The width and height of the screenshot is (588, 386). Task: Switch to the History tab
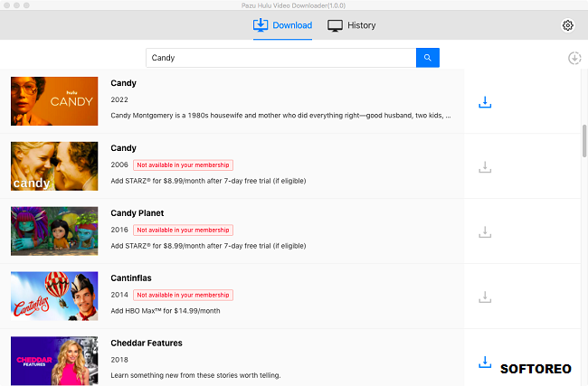pyautogui.click(x=351, y=25)
